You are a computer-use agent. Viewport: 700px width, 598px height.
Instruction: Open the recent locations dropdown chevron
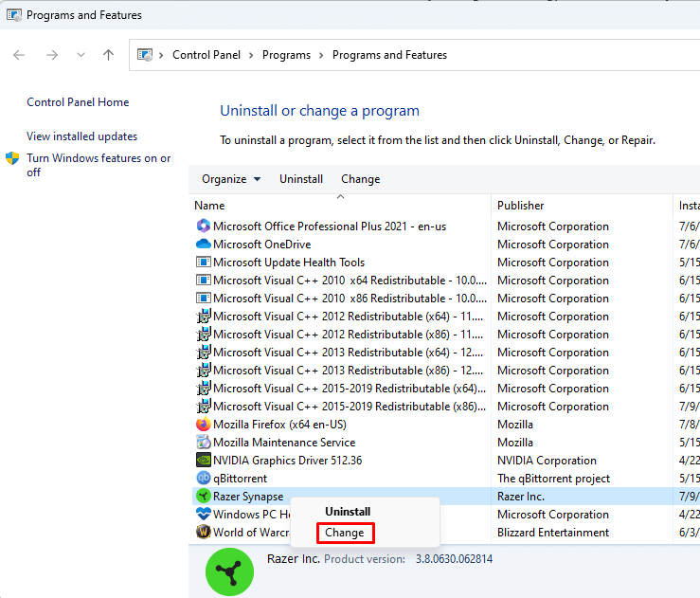tap(81, 55)
